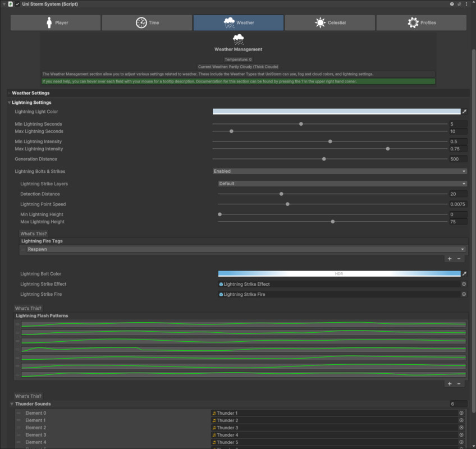Collapse the Thunder Sounds list

12,404
